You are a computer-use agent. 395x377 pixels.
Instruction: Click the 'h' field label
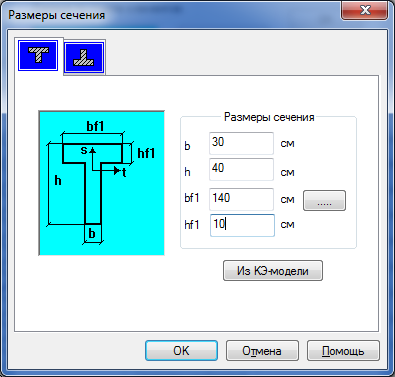(187, 172)
